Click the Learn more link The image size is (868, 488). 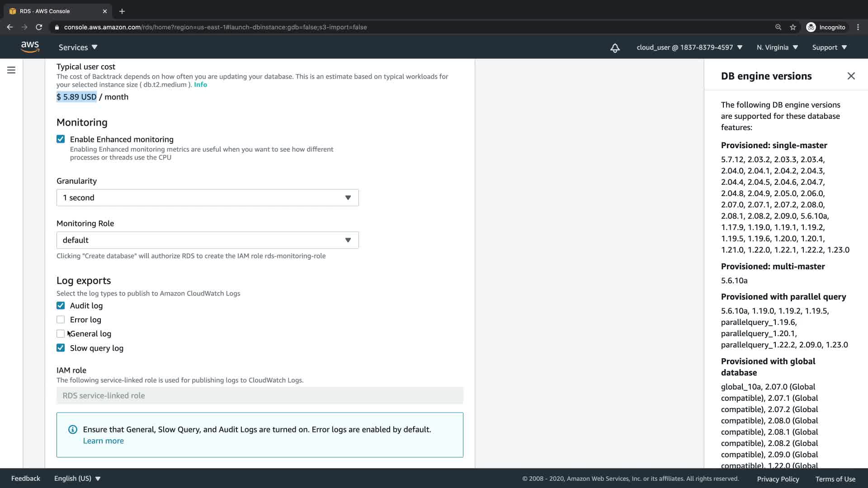[x=103, y=441]
